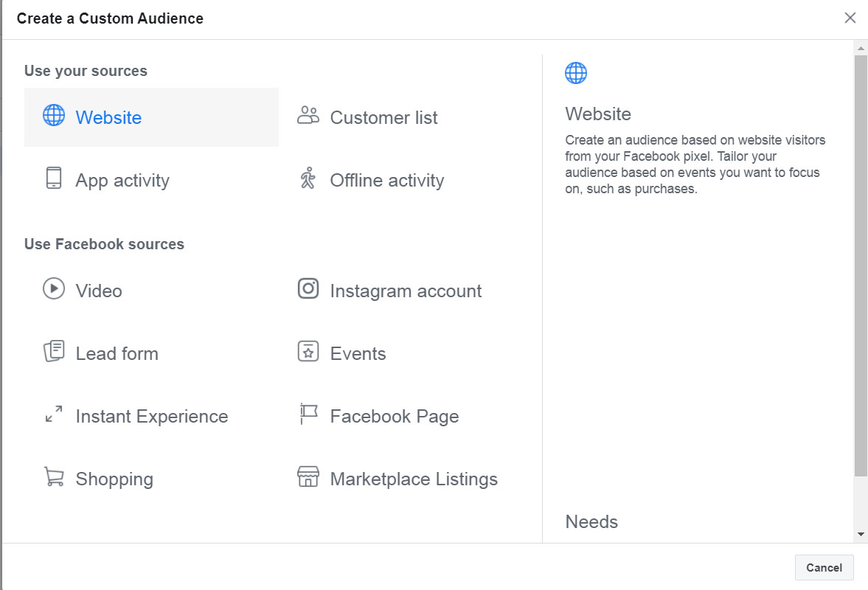
Task: Choose the Lead form label
Action: click(117, 354)
